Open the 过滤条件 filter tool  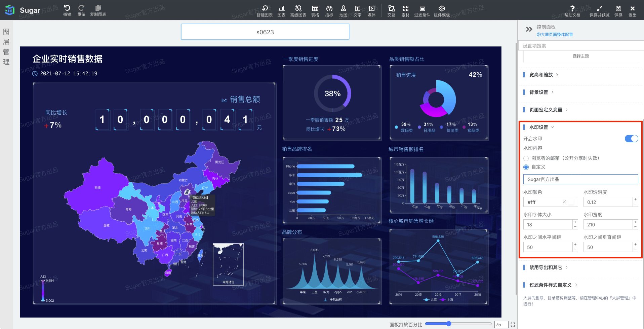(x=422, y=11)
